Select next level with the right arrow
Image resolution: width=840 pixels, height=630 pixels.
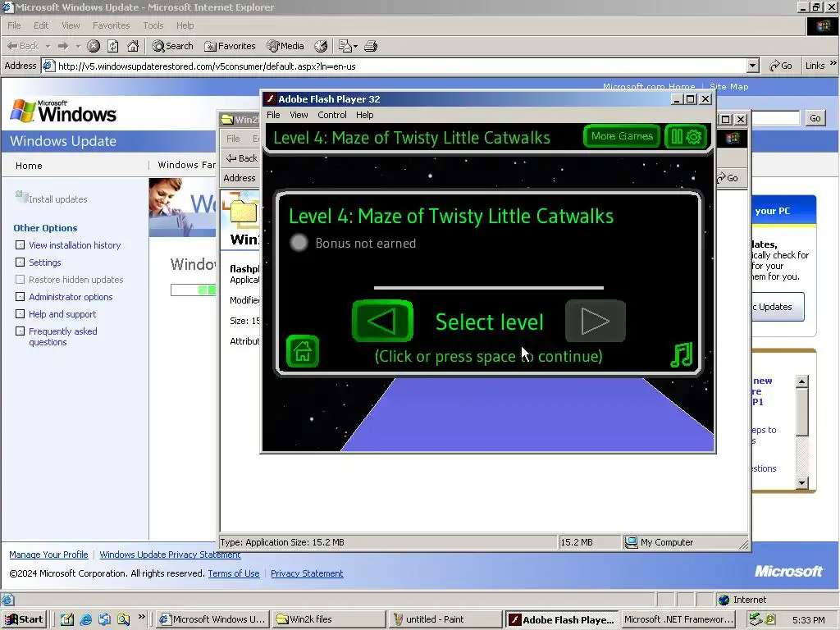click(x=596, y=321)
